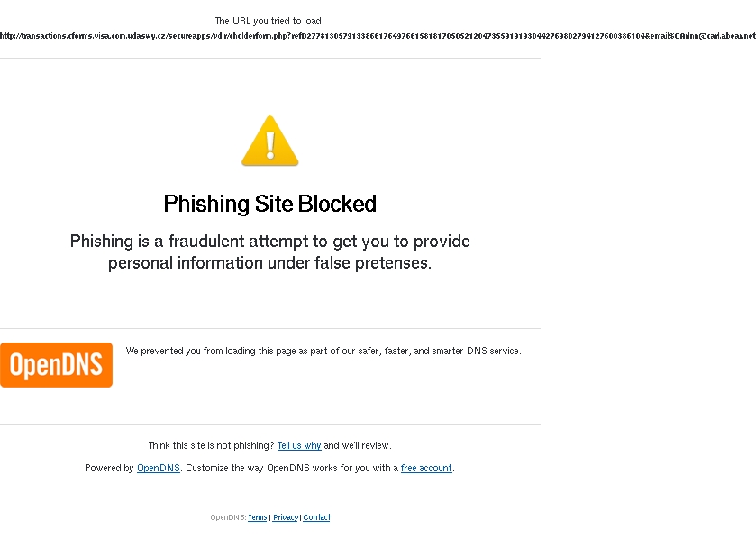Click the 'personal information under false pretenses' line
Screen dimensions: 756x539
[x=270, y=263]
